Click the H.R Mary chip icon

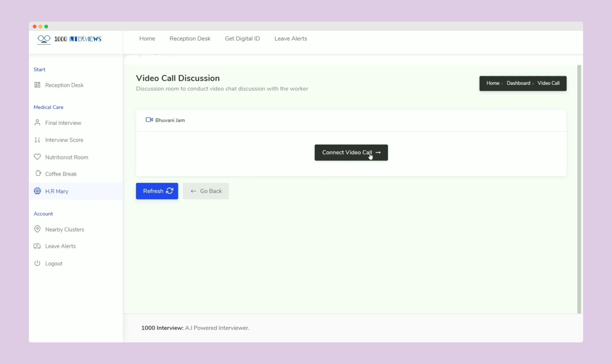click(x=37, y=191)
